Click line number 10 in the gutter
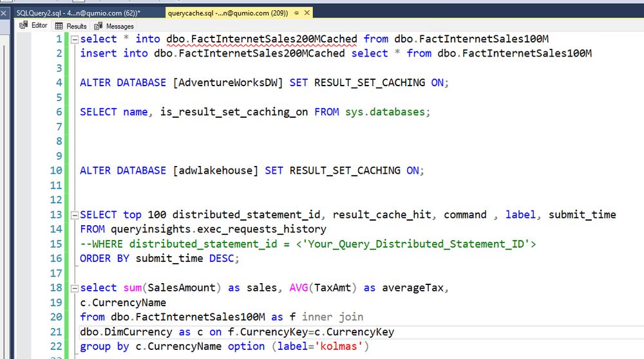The width and height of the screenshot is (644, 359). click(x=56, y=170)
